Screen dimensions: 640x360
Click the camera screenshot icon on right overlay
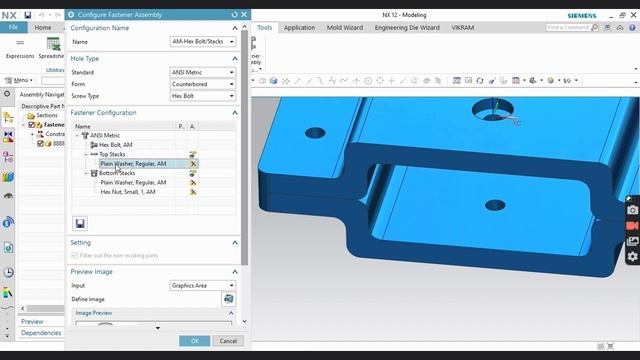tap(632, 210)
